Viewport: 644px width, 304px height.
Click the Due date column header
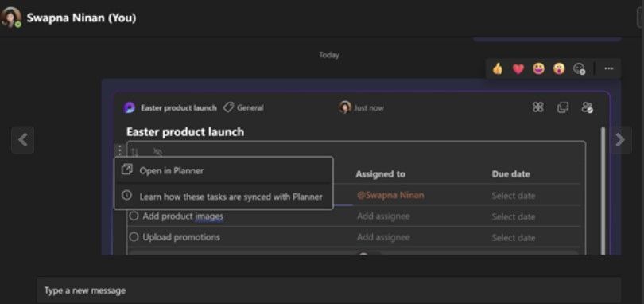(x=510, y=174)
